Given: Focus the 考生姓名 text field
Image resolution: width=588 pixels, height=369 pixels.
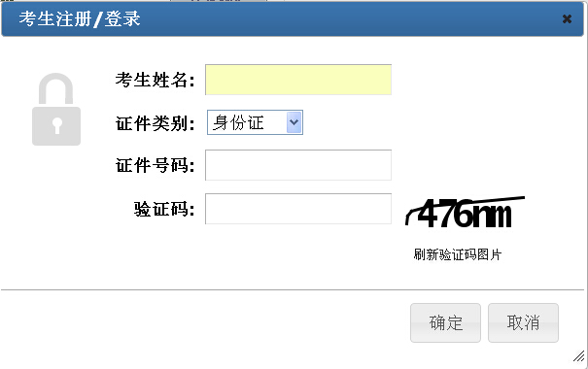Looking at the screenshot, I should (298, 80).
